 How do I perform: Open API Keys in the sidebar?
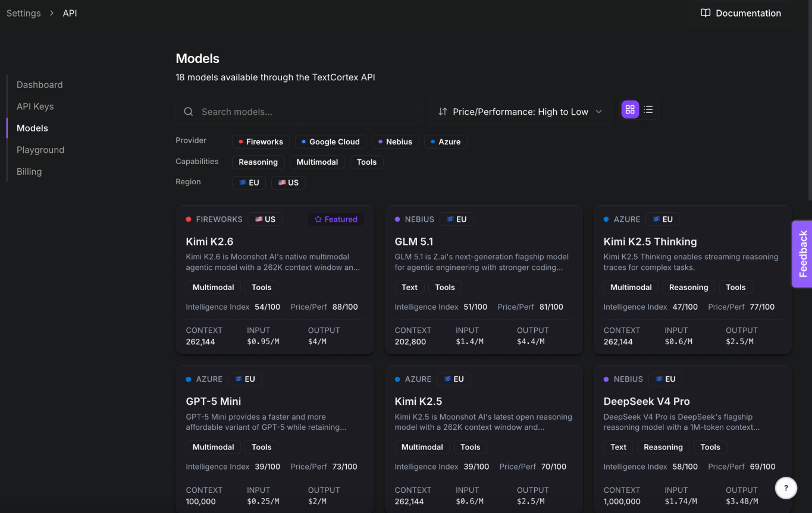[x=35, y=106]
